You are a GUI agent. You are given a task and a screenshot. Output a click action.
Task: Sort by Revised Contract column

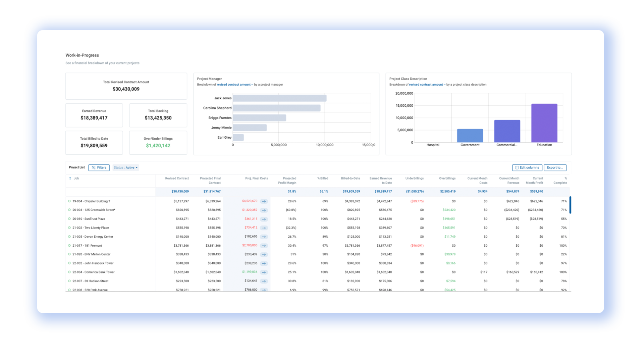177,179
